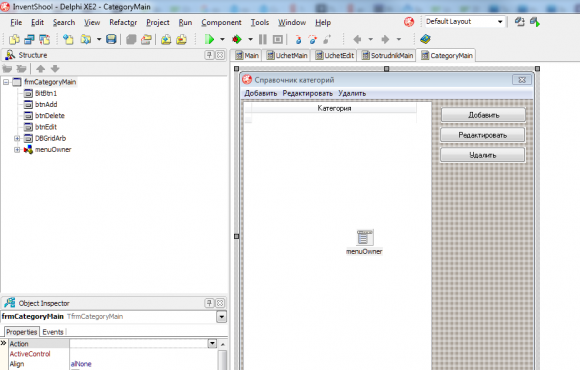Click the blue Help book icon
Screen dimensions: 580x370
[425, 39]
